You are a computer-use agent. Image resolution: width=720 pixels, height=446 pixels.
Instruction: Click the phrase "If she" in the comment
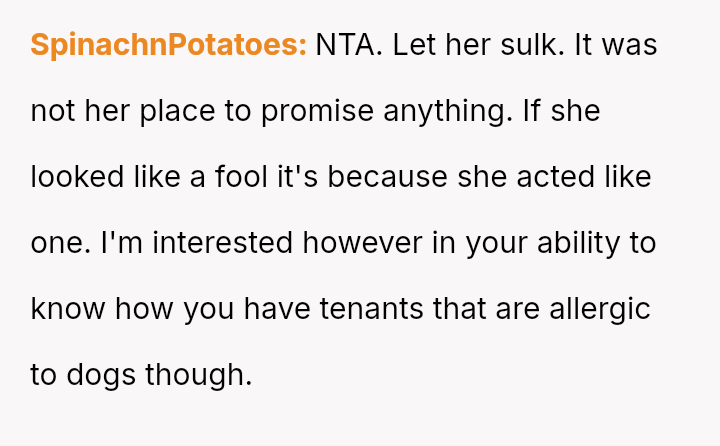pos(560,112)
